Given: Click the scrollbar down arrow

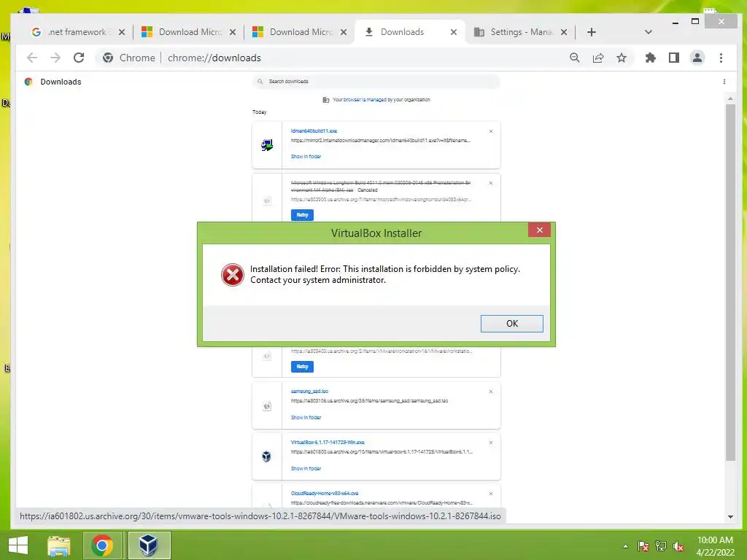Looking at the screenshot, I should pos(730,517).
